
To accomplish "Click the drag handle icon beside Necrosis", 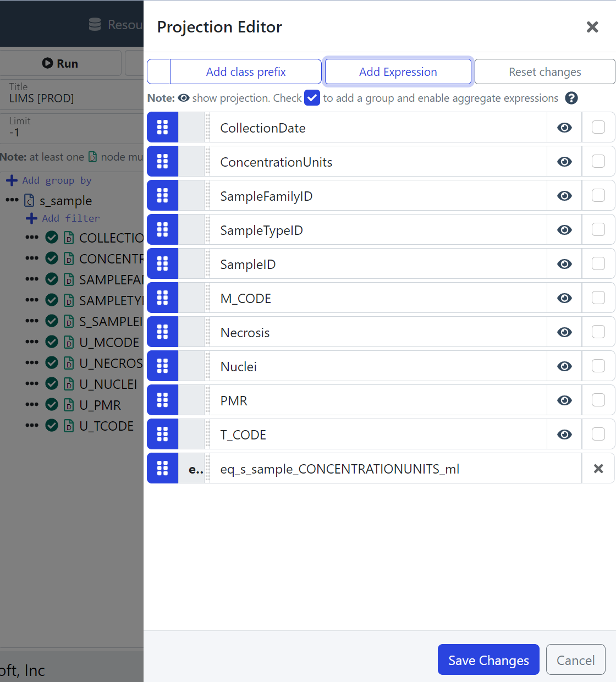I will (162, 332).
